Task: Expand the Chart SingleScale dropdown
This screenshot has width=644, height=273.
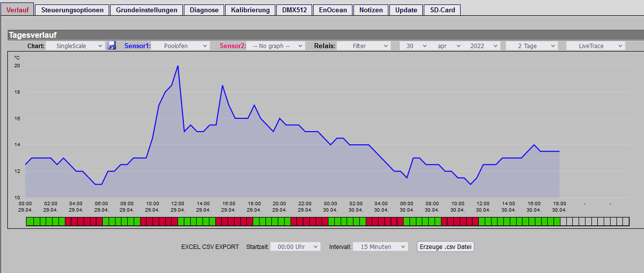Action: pyautogui.click(x=75, y=46)
